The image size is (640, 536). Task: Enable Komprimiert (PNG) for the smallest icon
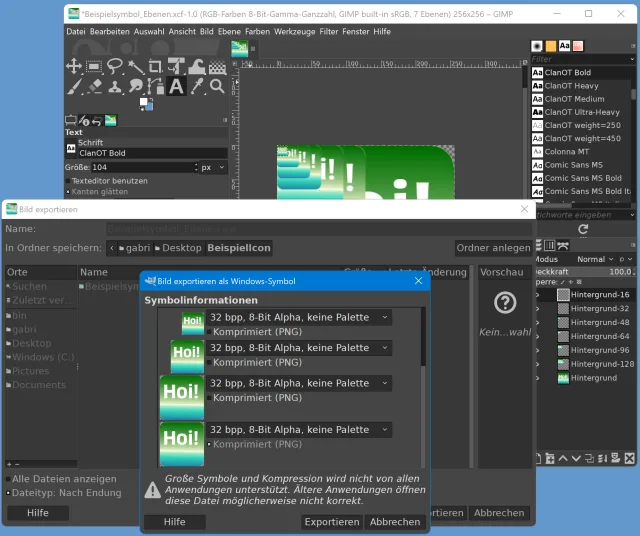click(x=209, y=331)
